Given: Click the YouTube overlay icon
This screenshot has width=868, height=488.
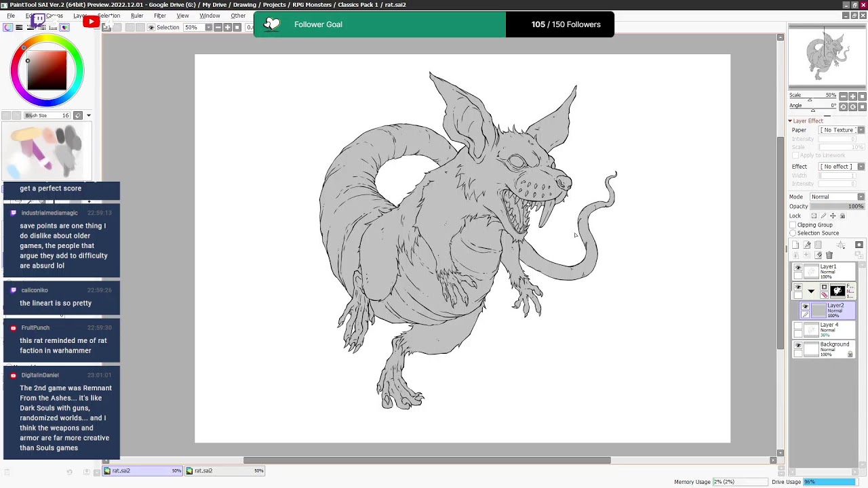Looking at the screenshot, I should pyautogui.click(x=91, y=22).
